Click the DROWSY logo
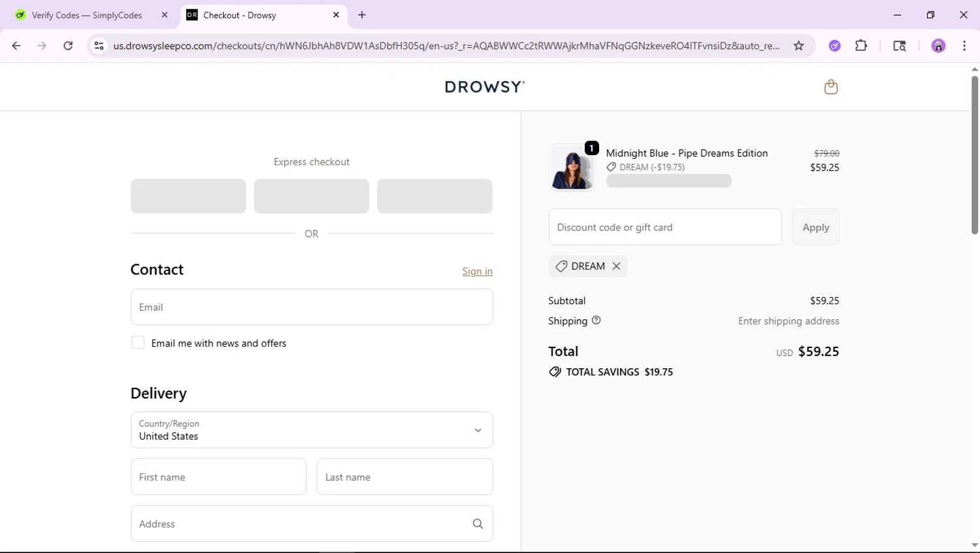 coord(485,87)
